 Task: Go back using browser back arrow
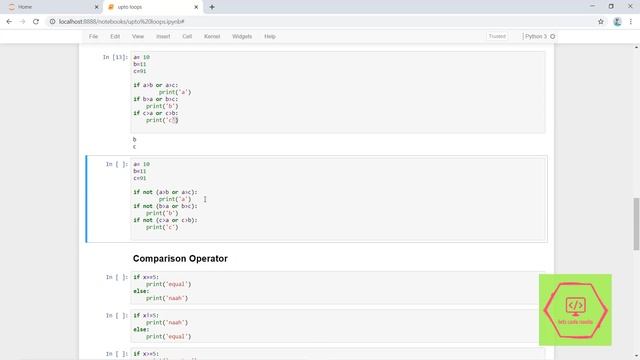tap(9, 22)
